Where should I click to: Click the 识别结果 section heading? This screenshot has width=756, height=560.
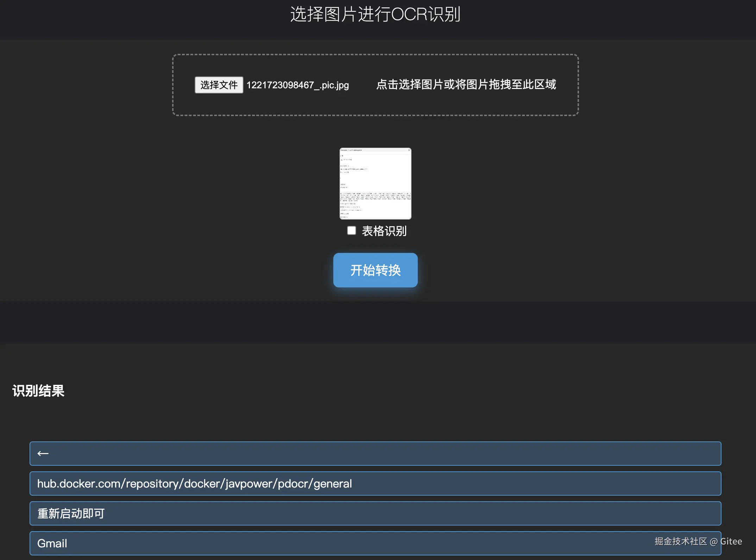click(x=38, y=391)
